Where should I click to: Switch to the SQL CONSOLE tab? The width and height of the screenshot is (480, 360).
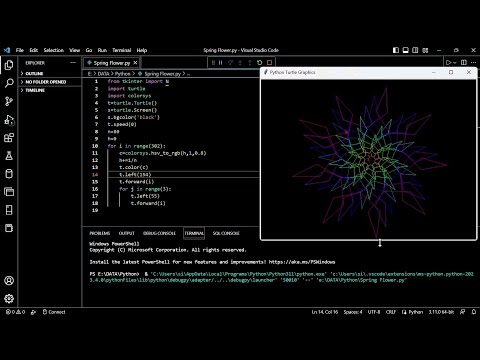(226, 233)
